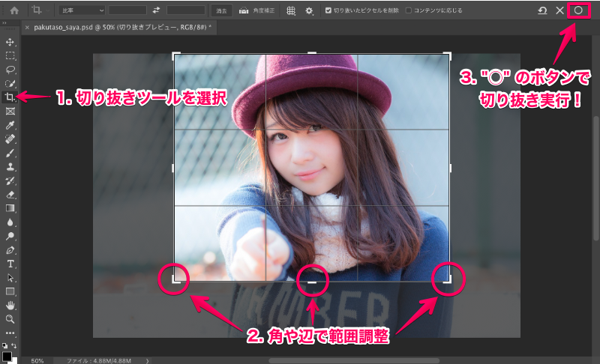The image size is (600, 364).
Task: Enable コンテンツに応じる checkbox
Action: click(x=408, y=11)
